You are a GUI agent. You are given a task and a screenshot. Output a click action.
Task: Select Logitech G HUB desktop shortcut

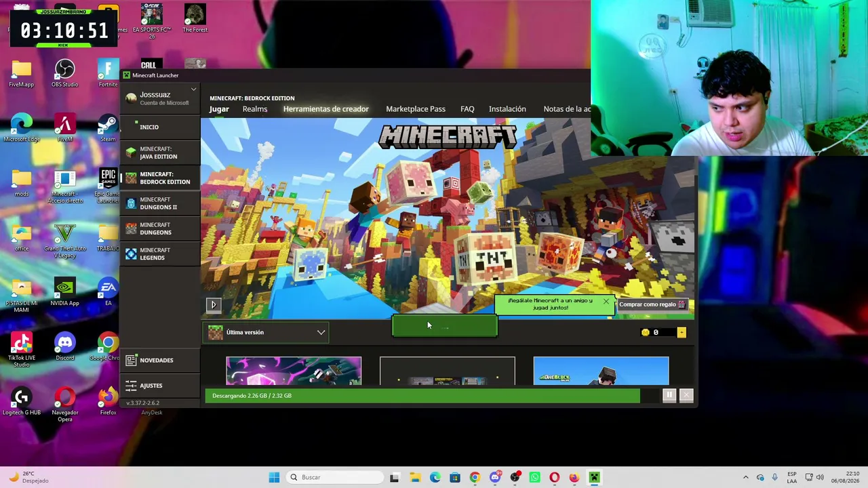pos(22,402)
